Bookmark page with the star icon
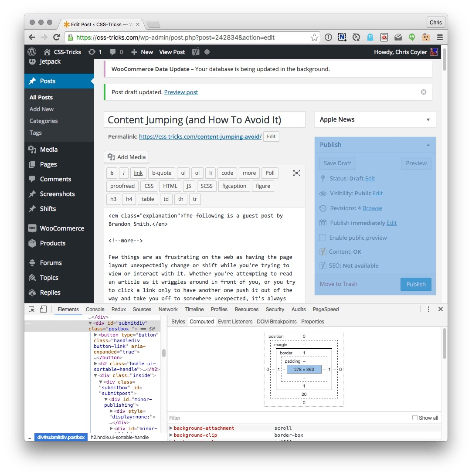472x476 pixels. (315, 37)
